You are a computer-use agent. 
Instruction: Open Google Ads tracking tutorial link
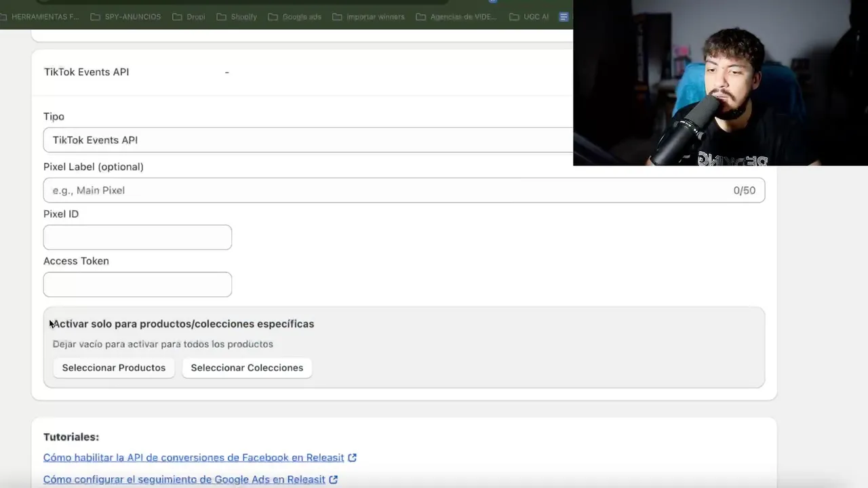(184, 479)
